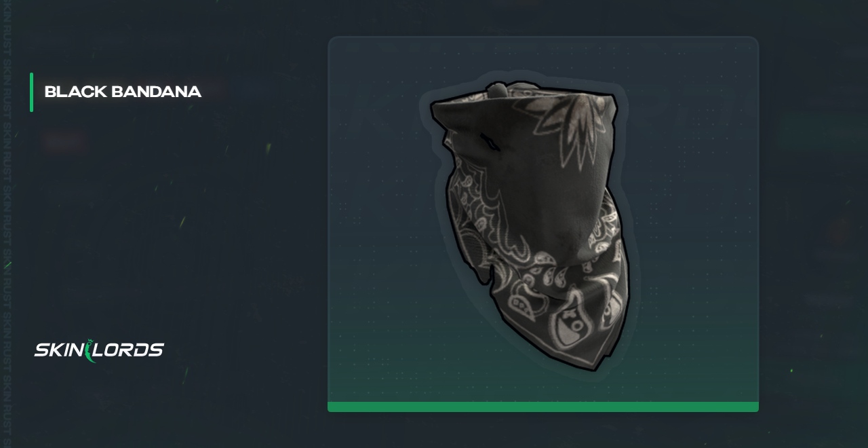Click the SkinLords logo

(x=99, y=350)
